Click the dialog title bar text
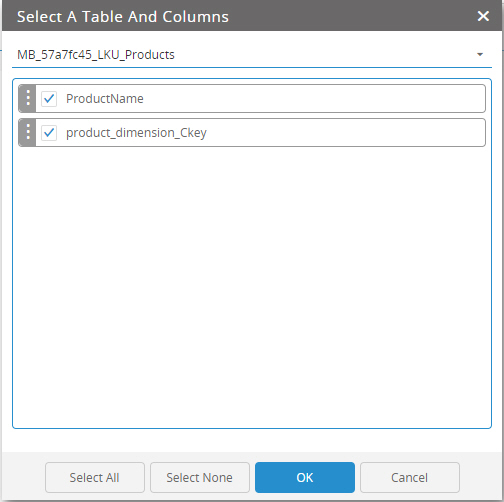504x502 pixels. pos(123,16)
